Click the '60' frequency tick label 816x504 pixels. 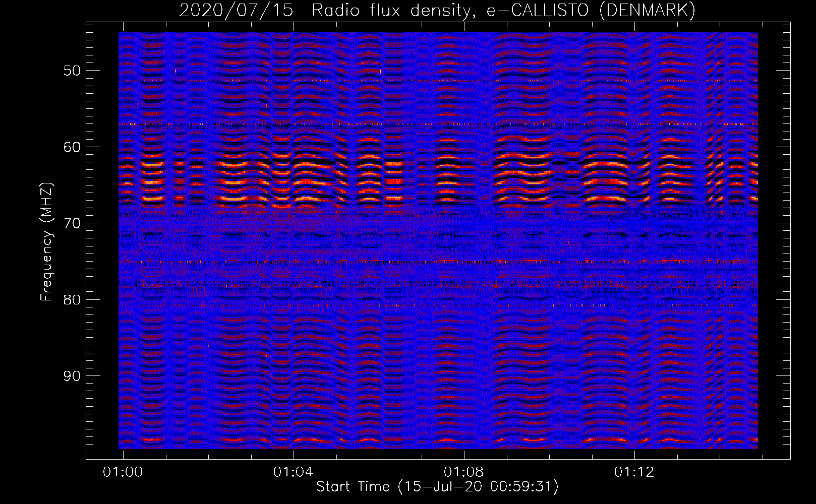click(x=72, y=147)
